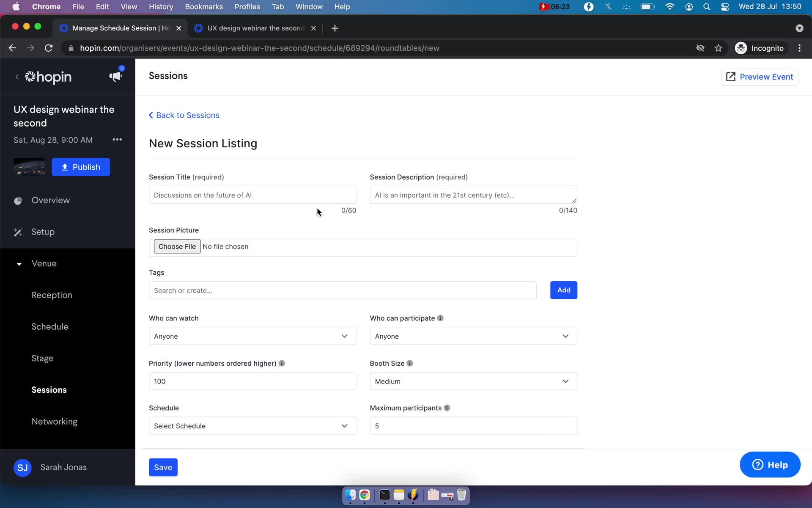Screen dimensions: 812x508
Task: Open the Chrome File menu
Action: [78, 7]
